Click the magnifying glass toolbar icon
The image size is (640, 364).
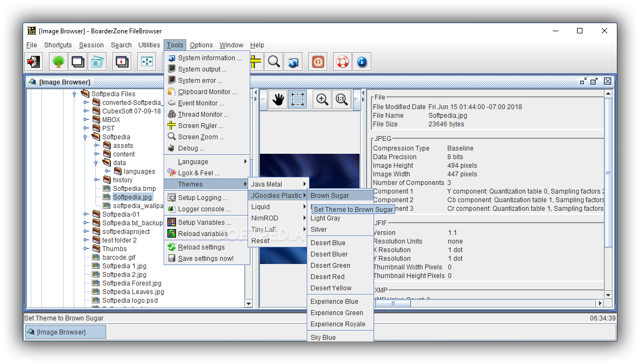274,62
